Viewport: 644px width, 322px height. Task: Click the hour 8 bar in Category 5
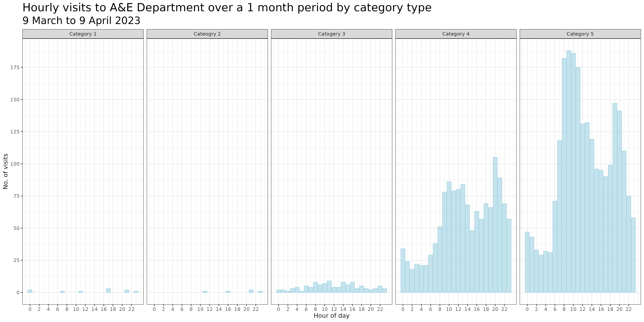pyautogui.click(x=564, y=175)
